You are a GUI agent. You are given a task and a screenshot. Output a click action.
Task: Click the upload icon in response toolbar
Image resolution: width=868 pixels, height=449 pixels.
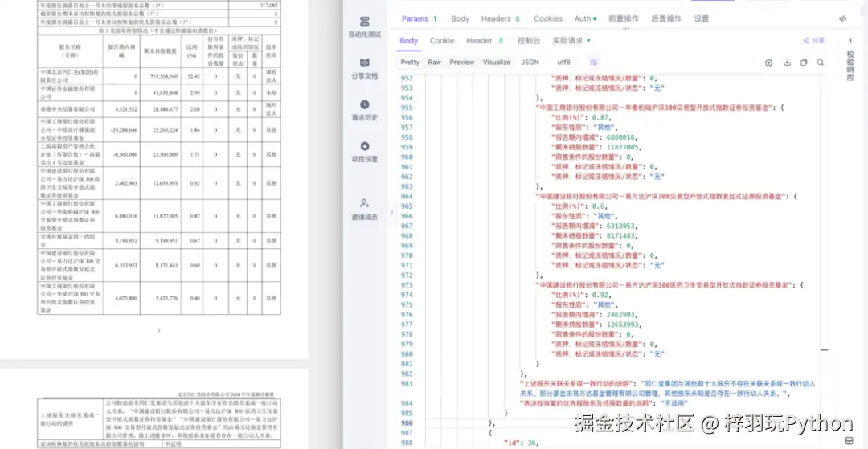[x=768, y=62]
